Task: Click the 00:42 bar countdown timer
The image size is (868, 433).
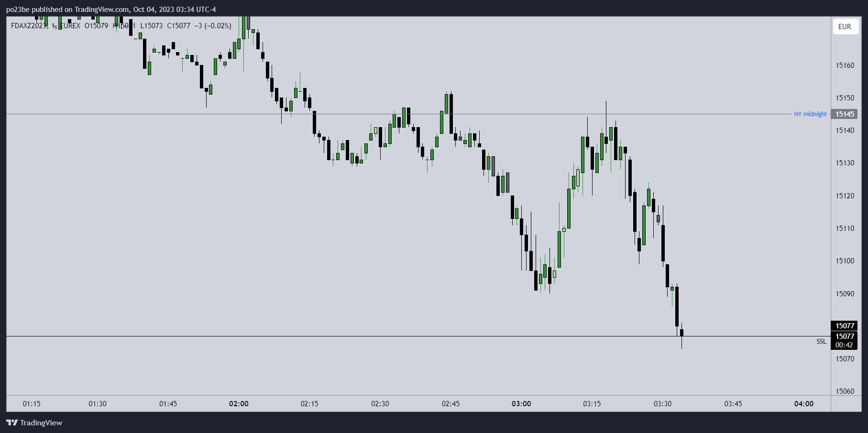Action: pyautogui.click(x=844, y=345)
